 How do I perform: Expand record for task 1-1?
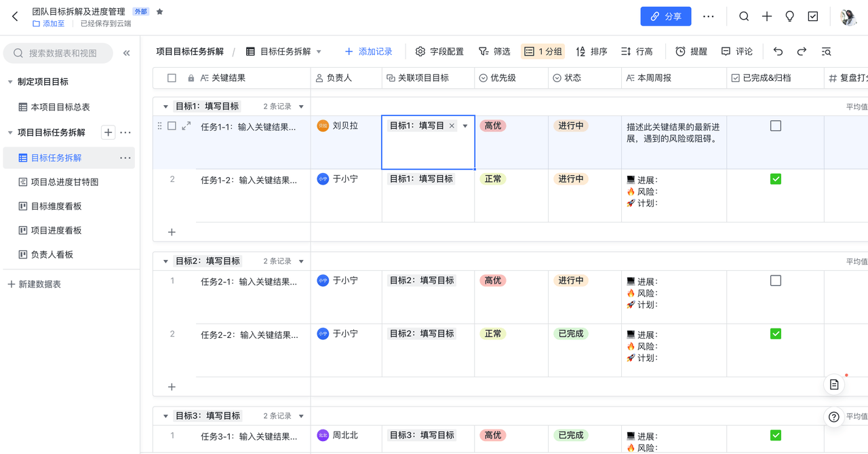click(x=186, y=126)
